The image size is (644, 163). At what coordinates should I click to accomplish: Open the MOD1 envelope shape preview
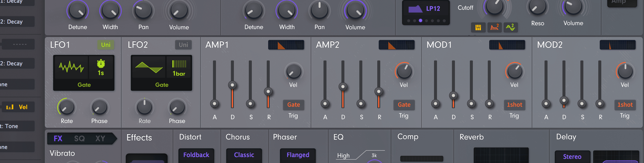[507, 45]
